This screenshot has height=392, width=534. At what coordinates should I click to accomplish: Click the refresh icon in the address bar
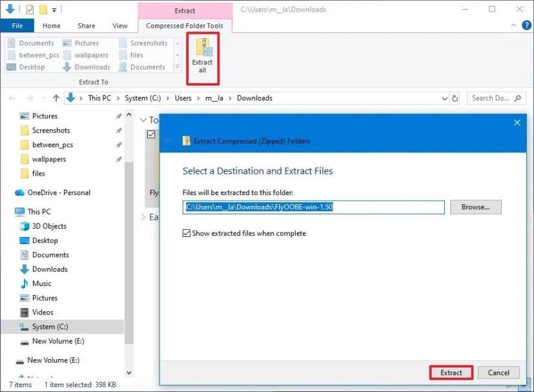[456, 98]
